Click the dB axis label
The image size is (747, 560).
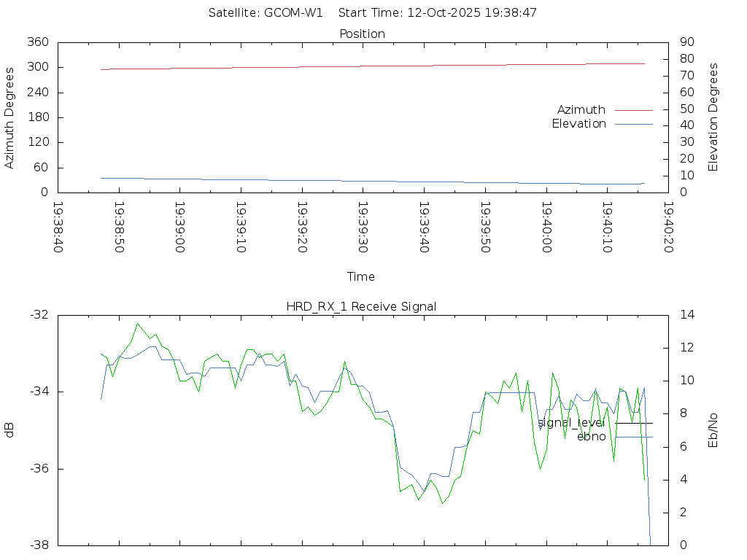coord(9,430)
